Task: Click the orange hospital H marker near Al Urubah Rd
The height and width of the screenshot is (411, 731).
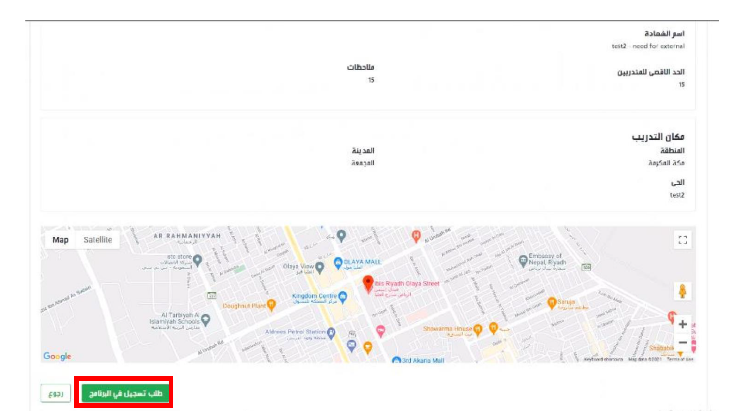Action: [x=416, y=236]
